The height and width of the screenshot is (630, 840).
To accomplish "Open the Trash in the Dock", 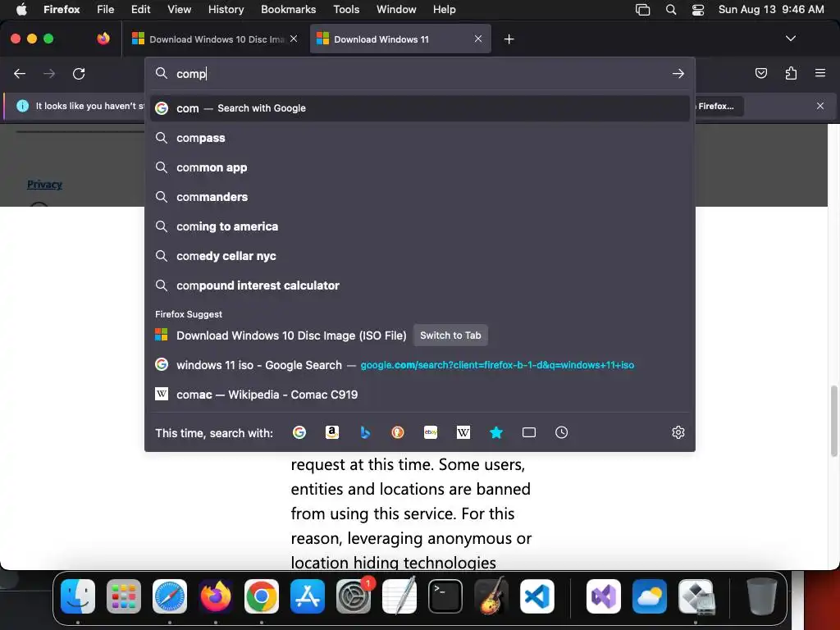I will (x=761, y=596).
